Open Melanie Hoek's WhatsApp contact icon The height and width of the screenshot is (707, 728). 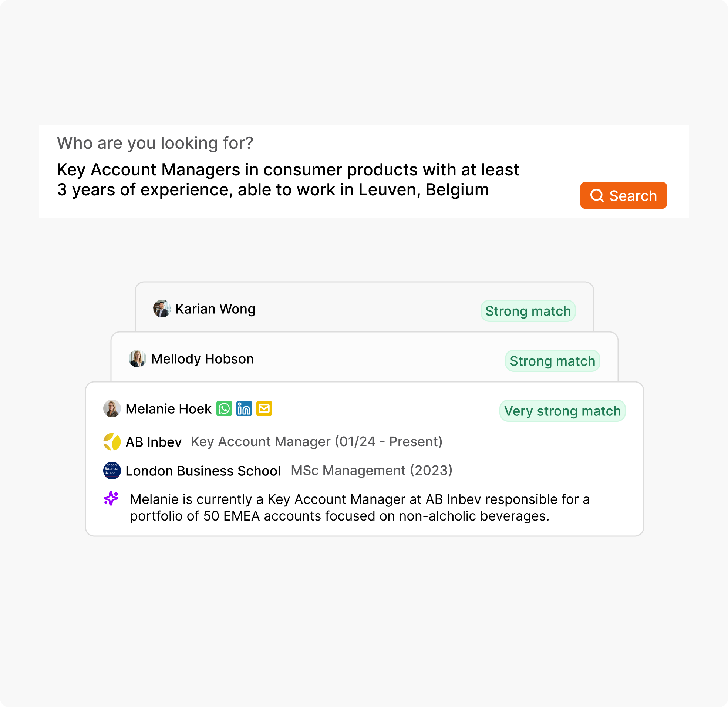click(224, 409)
